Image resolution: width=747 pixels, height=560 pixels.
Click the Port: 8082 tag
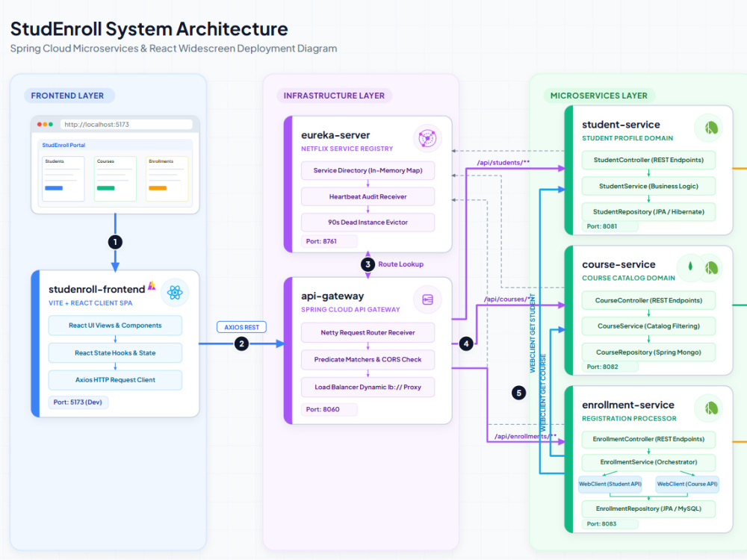(x=610, y=367)
